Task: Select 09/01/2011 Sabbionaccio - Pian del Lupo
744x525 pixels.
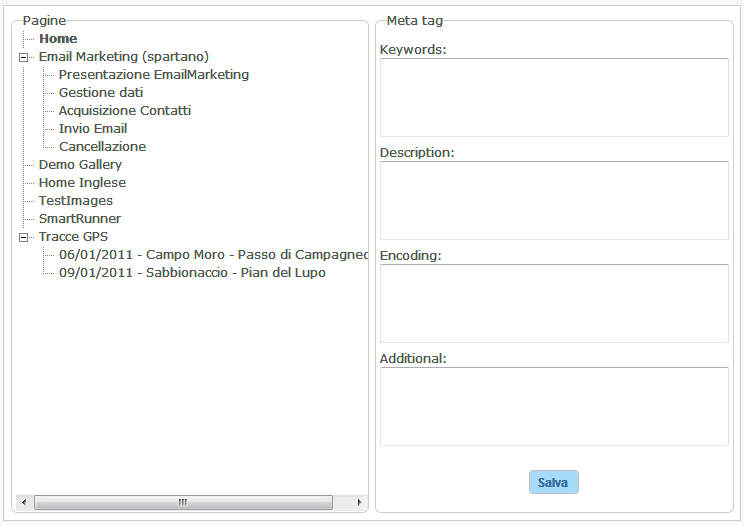Action: (192, 273)
